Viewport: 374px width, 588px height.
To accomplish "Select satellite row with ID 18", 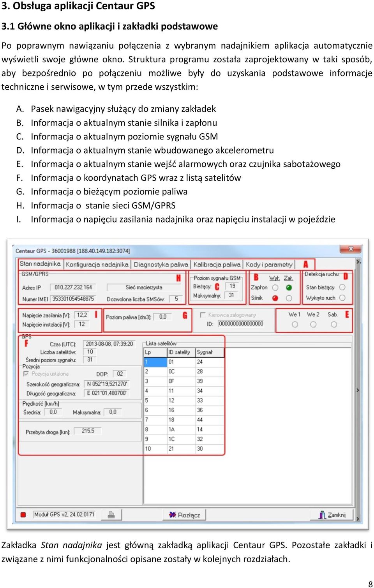I will click(184, 420).
